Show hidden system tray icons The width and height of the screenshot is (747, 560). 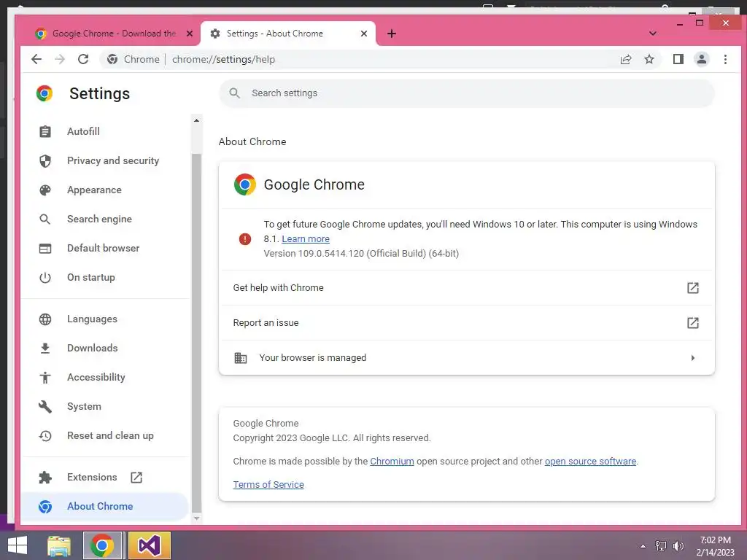click(x=643, y=546)
